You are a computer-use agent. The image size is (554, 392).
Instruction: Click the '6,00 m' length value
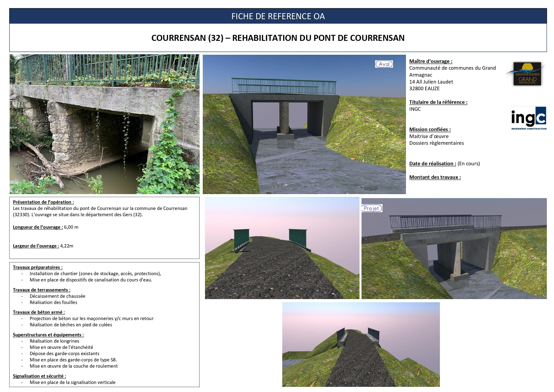point(71,227)
